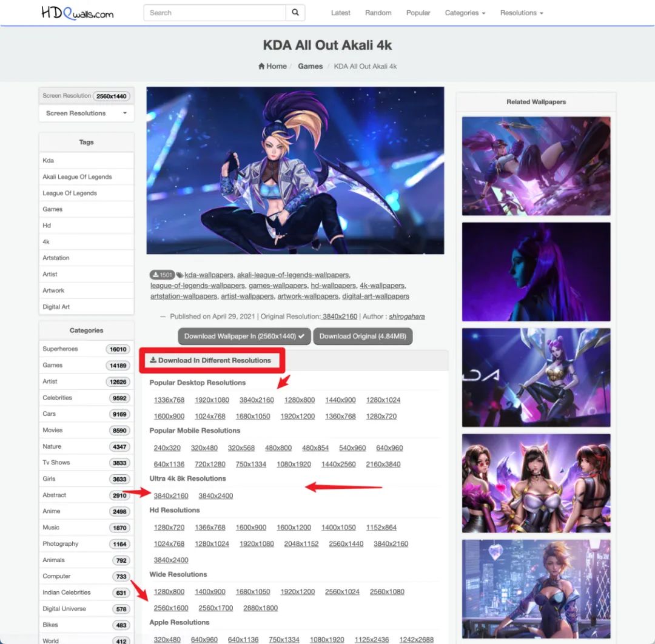Open the Digital Universe category
The width and height of the screenshot is (655, 644).
pos(87,608)
